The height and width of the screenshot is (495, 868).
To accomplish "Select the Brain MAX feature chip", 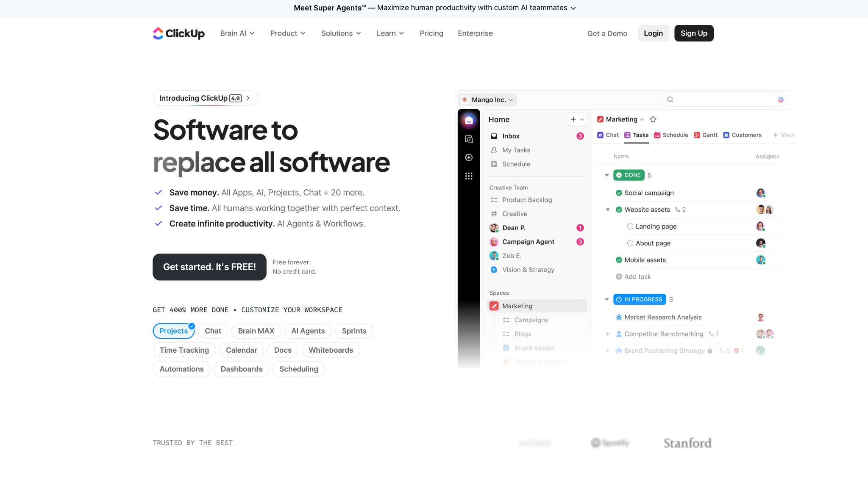I will pos(256,331).
